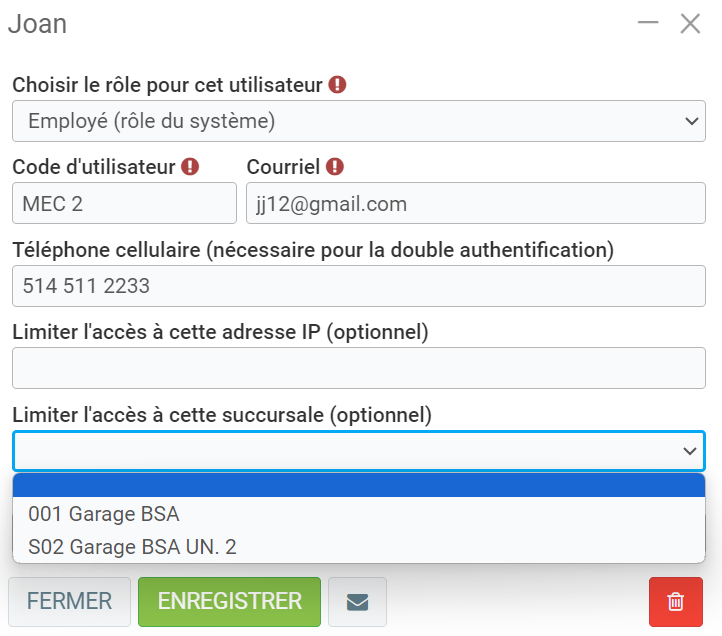Collapse the succursale dropdown field
The width and height of the screenshot is (722, 636).
359,451
